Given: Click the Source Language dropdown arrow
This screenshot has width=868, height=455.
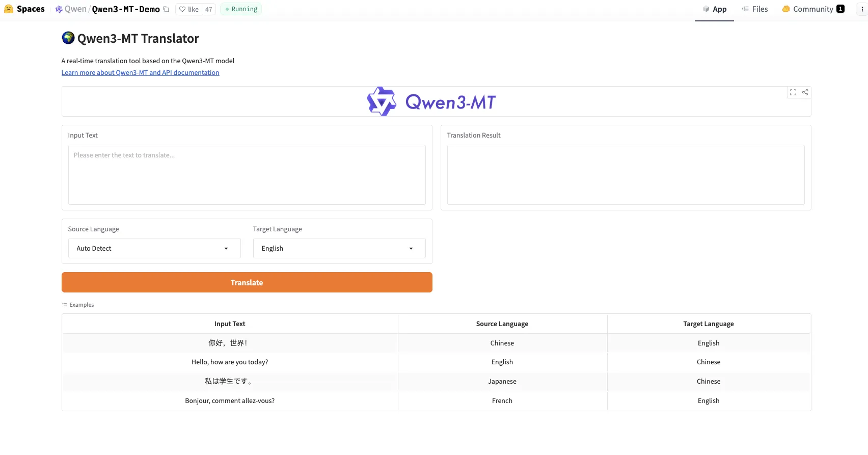Looking at the screenshot, I should tap(226, 249).
